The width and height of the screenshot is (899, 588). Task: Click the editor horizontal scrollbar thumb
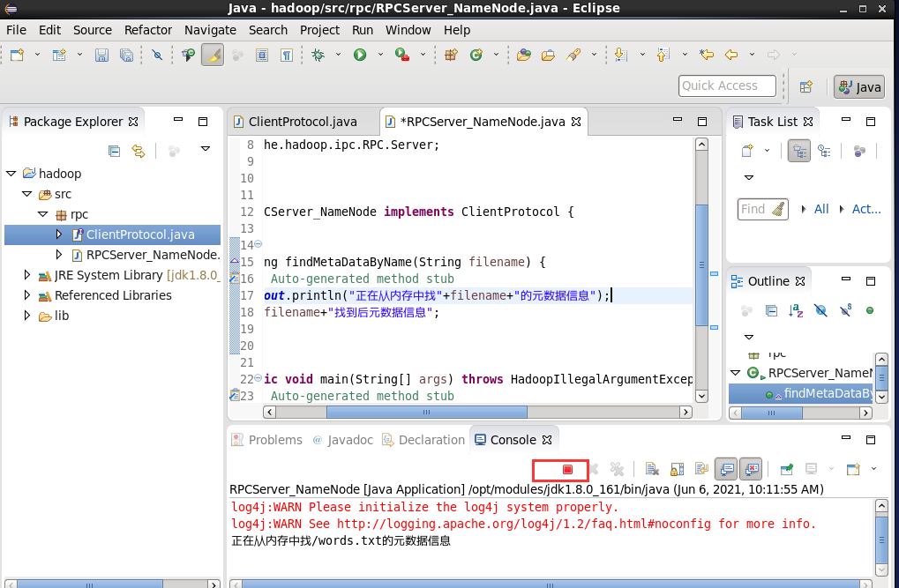click(427, 412)
